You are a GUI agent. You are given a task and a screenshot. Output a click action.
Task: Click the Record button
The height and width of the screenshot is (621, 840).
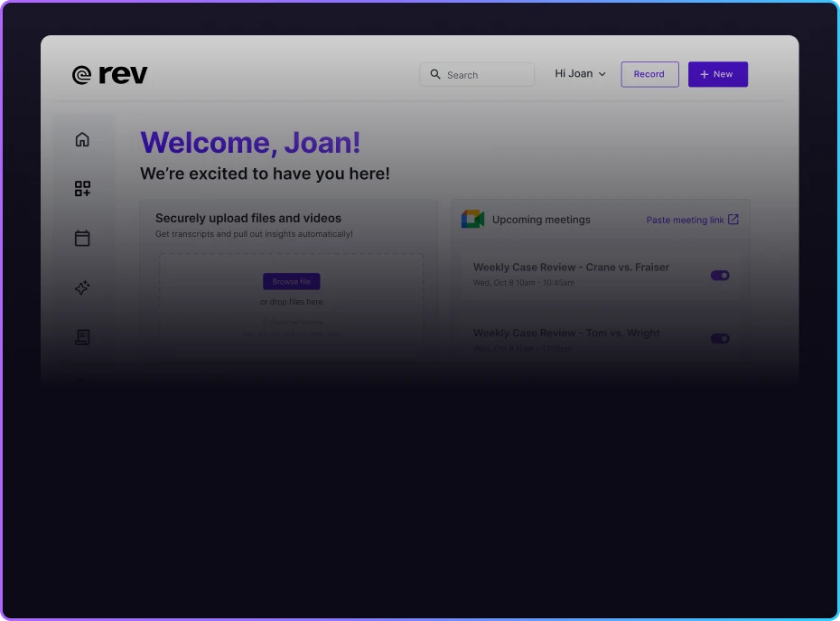tap(649, 74)
